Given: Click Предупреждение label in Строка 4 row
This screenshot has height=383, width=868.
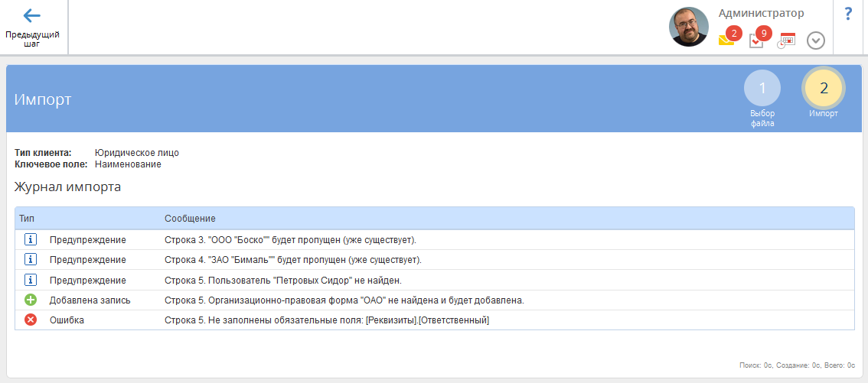Looking at the screenshot, I should (x=87, y=260).
